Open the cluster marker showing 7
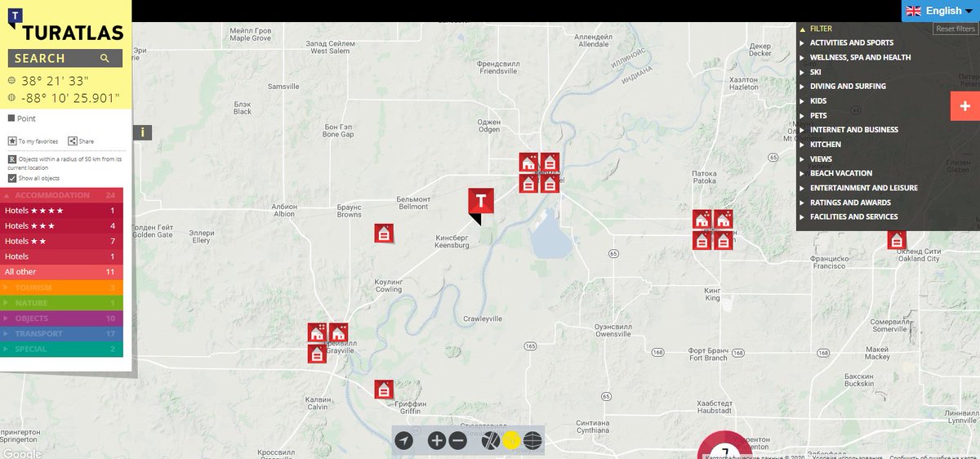980x459 pixels. 724,448
